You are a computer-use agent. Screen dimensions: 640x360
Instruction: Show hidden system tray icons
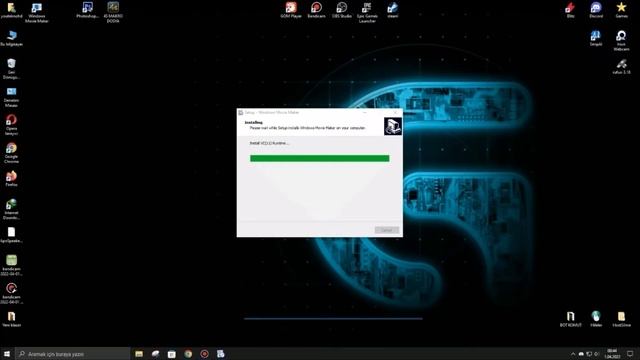tap(573, 354)
